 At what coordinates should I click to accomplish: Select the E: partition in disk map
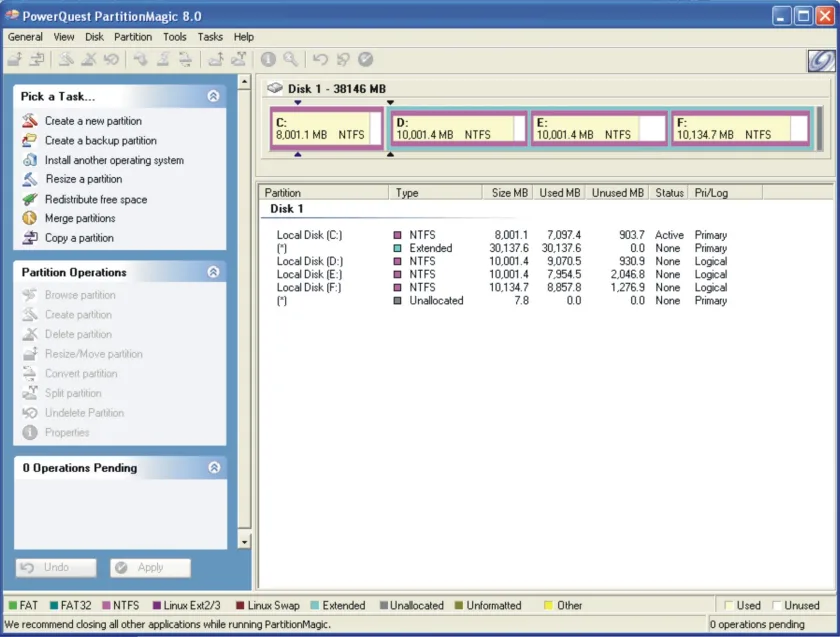pos(599,128)
